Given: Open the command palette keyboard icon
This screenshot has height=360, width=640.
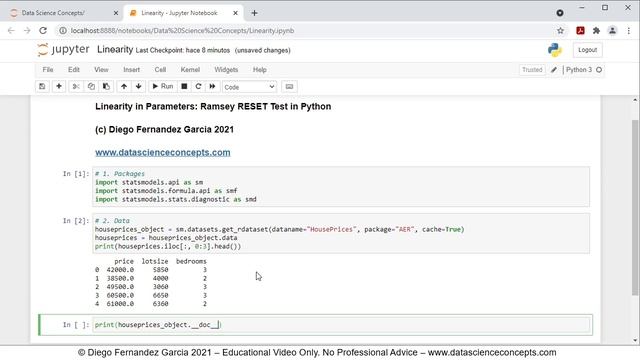Looking at the screenshot, I should (289, 87).
